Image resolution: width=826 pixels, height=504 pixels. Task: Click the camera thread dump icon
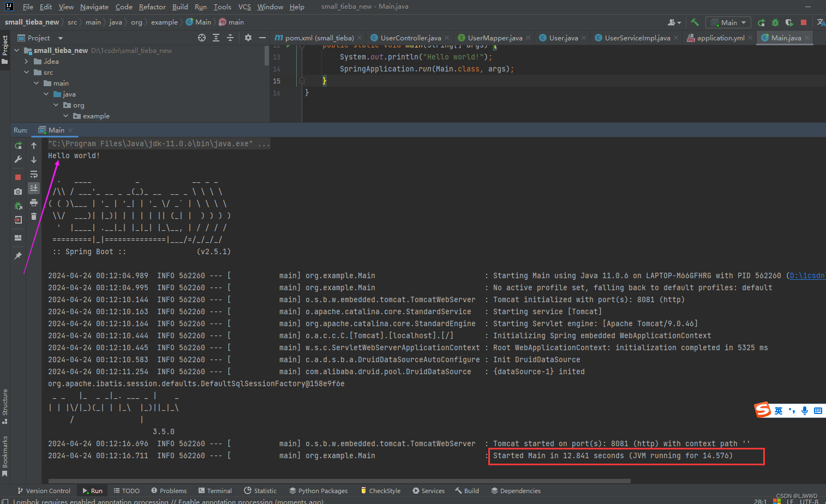point(18,191)
